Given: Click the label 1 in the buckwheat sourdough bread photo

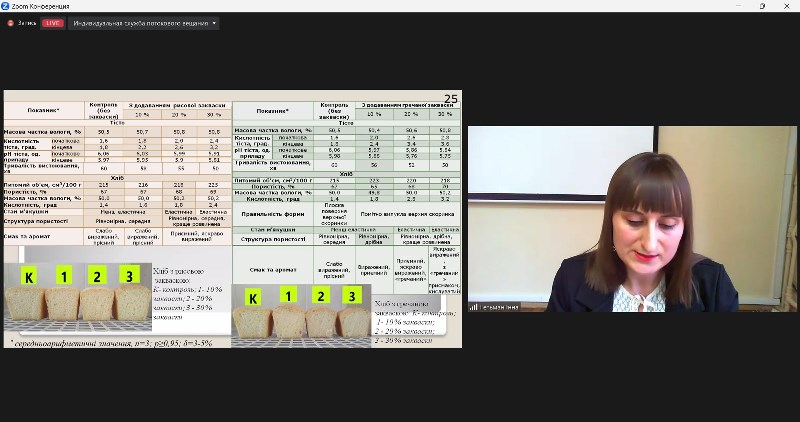Looking at the screenshot, I should click(x=288, y=295).
